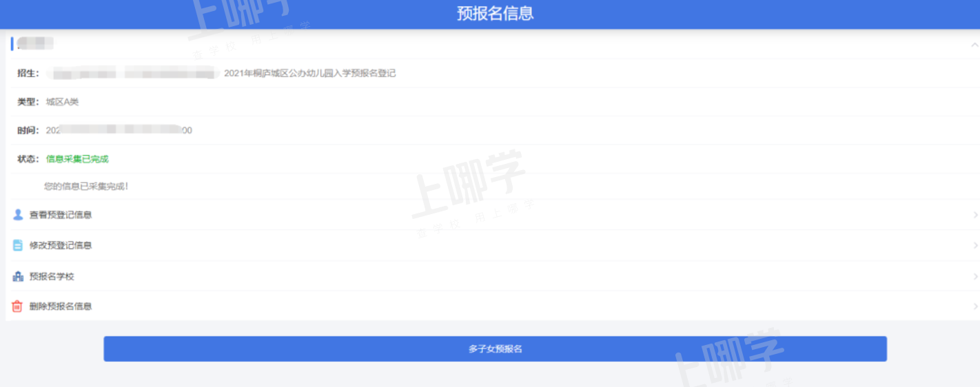The image size is (980, 387).
Task: Open 预报名学校 row
Action: point(493,276)
